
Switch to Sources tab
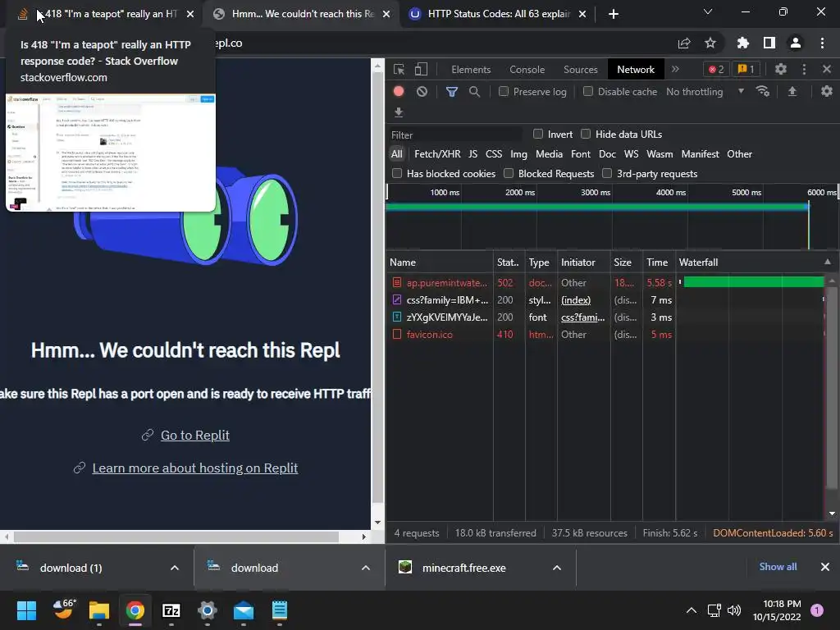580,70
